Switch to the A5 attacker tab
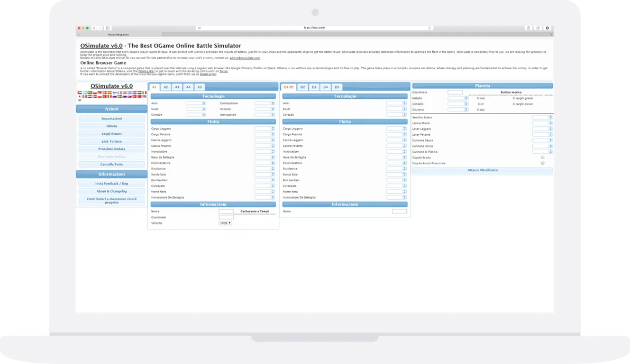Viewport: 630px width, 364px height. [x=200, y=87]
